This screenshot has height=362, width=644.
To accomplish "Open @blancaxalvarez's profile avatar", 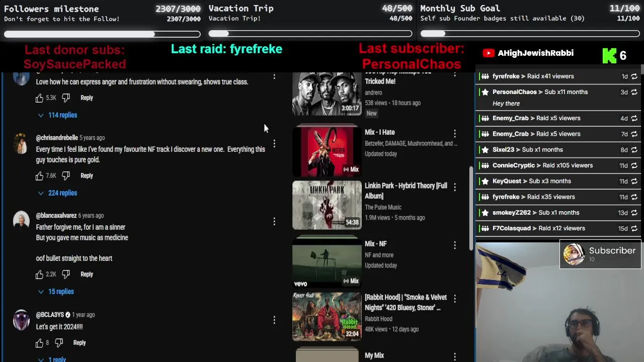I will click(x=21, y=220).
